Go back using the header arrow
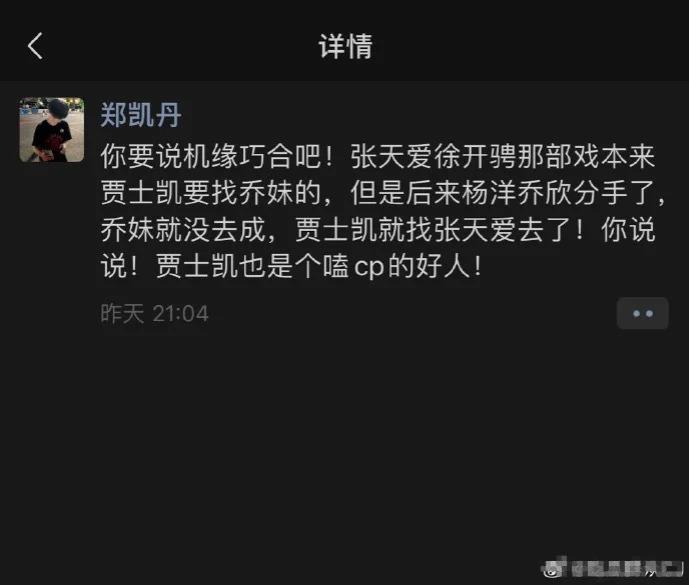This screenshot has height=585, width=689. tap(35, 46)
